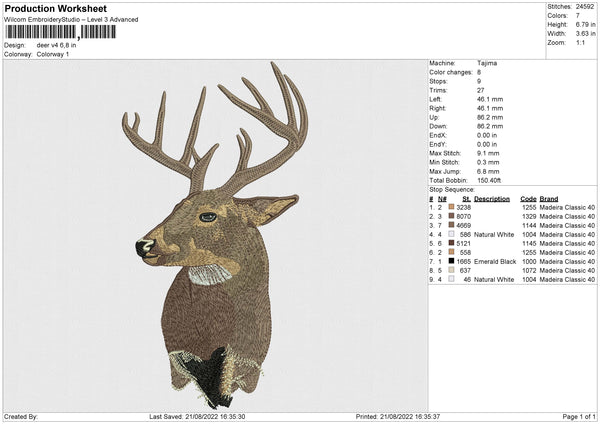This screenshot has width=600, height=424.
Task: Click the 'Right:' extent value 46.1 mm
Action: 490,108
